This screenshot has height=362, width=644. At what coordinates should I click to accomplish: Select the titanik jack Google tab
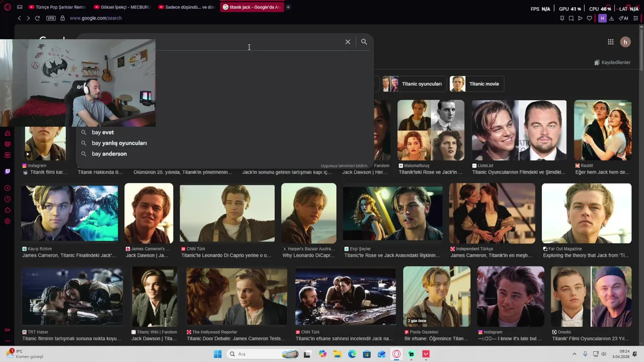click(x=252, y=7)
